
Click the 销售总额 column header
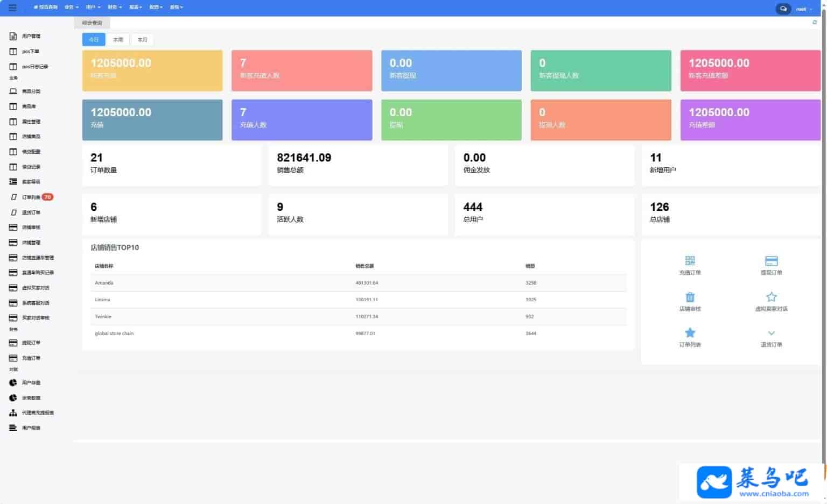click(x=365, y=266)
